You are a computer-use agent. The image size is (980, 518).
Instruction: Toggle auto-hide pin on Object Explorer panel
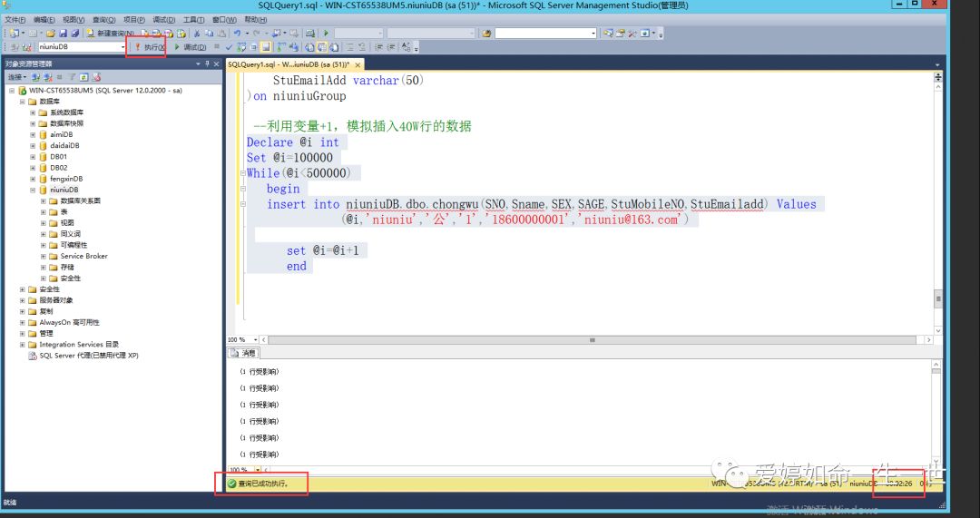tap(208, 64)
